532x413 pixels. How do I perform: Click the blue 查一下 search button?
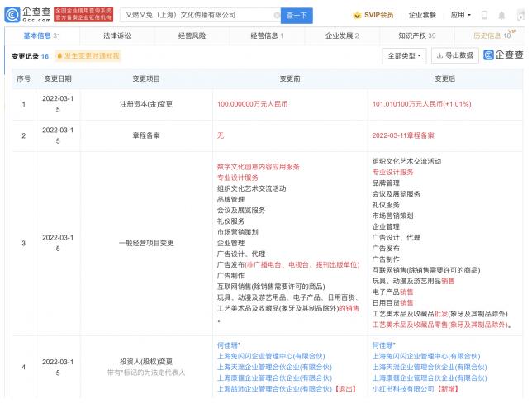point(297,16)
